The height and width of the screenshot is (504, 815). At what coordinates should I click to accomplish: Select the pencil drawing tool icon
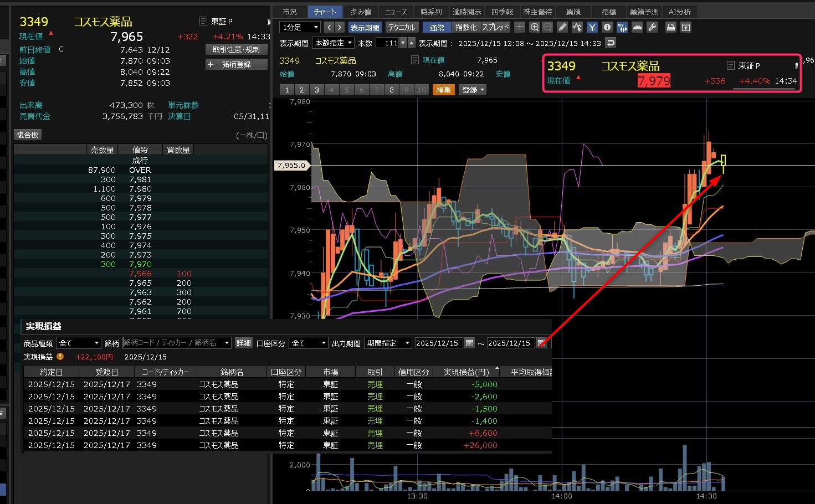[x=562, y=27]
